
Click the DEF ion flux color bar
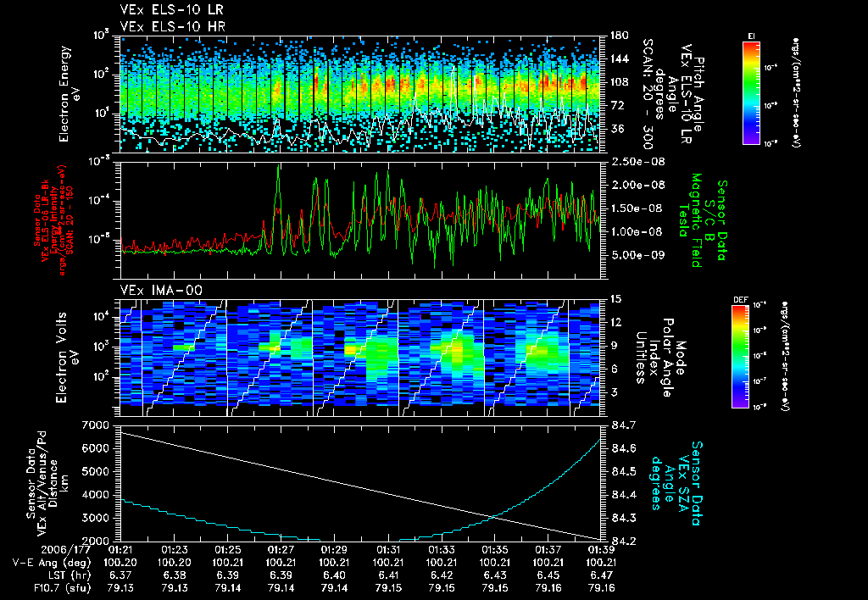(740, 356)
